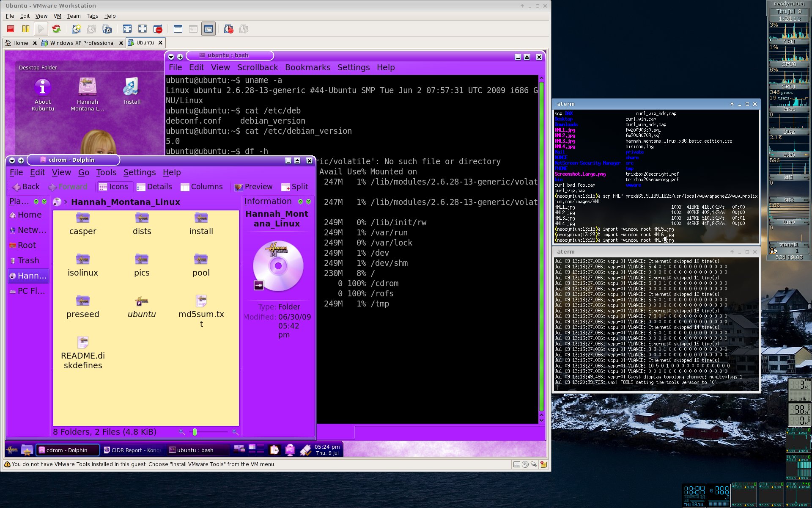
Task: Click the Back button in Dolphin
Action: click(26, 187)
